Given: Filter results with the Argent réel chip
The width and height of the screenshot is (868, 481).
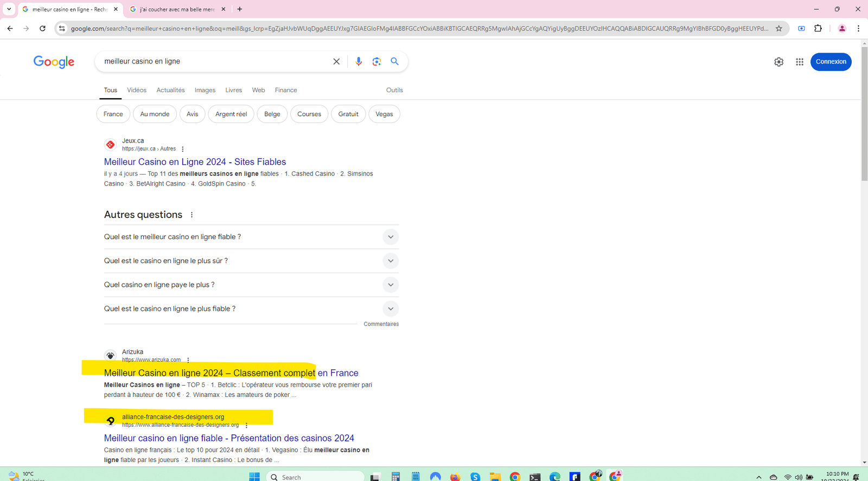Looking at the screenshot, I should (x=231, y=114).
